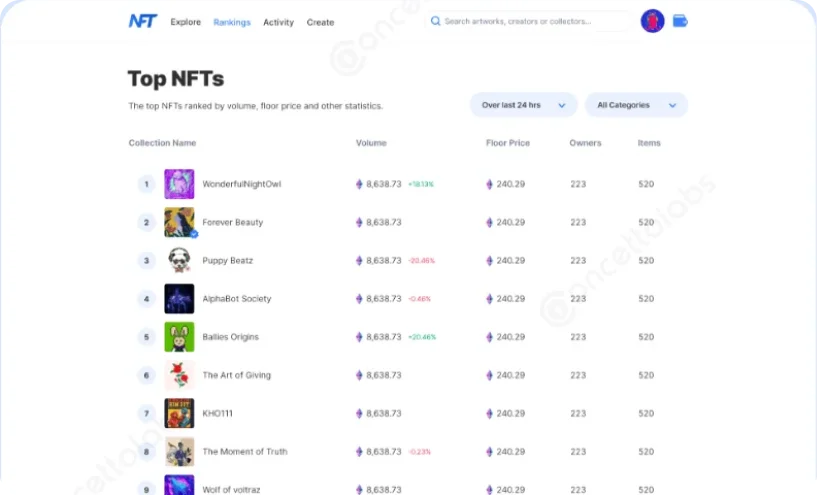Sort by Floor Price column header
Image resolution: width=817 pixels, height=495 pixels.
click(x=507, y=143)
